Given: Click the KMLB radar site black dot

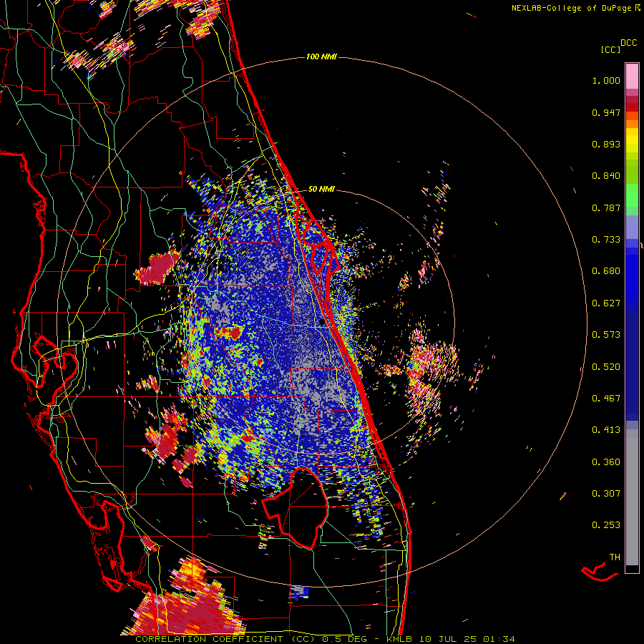Looking at the screenshot, I should [322, 323].
